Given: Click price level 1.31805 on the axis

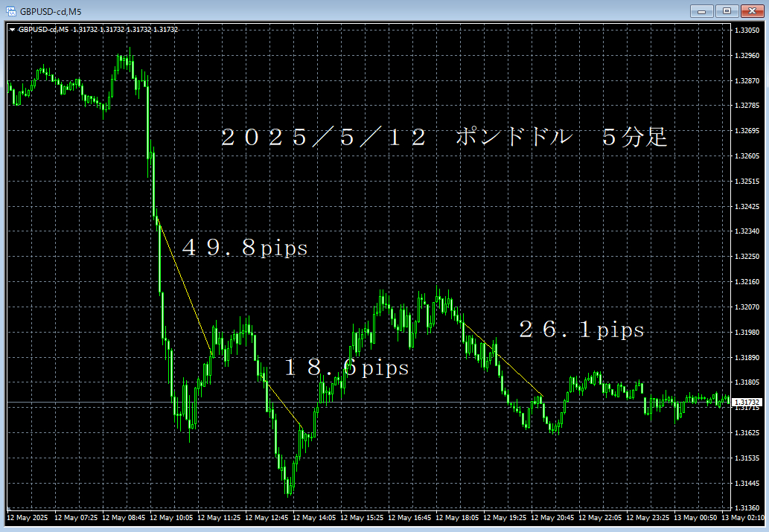Looking at the screenshot, I should [x=747, y=382].
